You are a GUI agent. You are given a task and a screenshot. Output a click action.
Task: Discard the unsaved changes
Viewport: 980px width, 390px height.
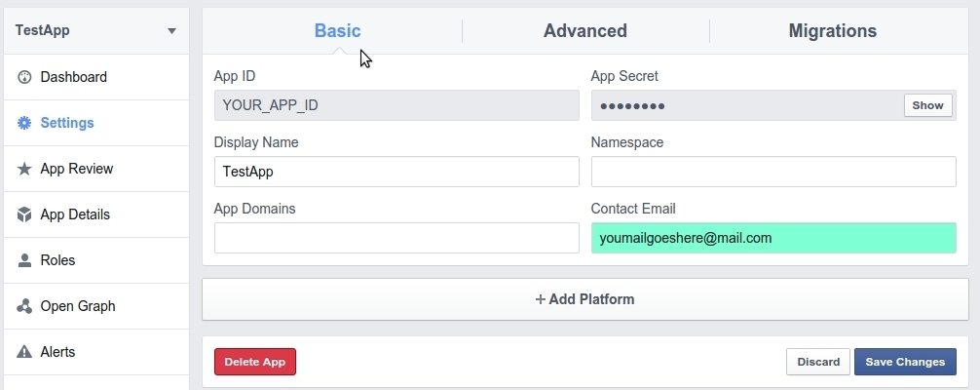point(817,362)
